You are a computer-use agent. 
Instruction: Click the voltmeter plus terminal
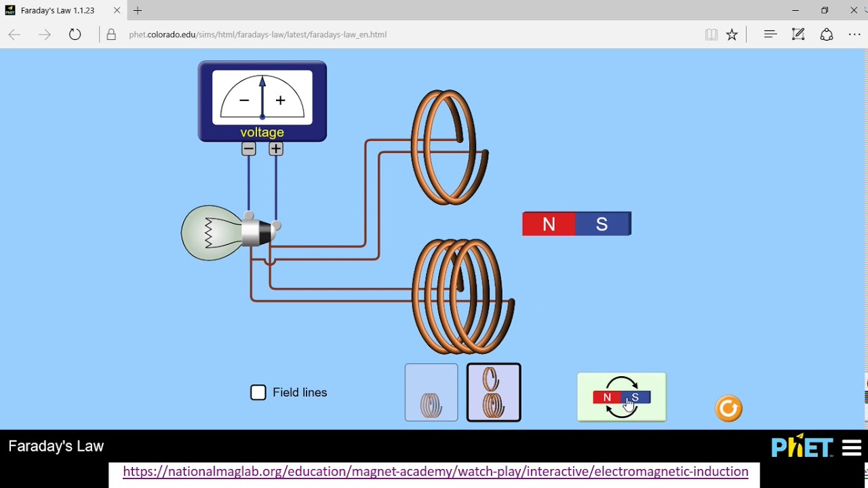[276, 149]
